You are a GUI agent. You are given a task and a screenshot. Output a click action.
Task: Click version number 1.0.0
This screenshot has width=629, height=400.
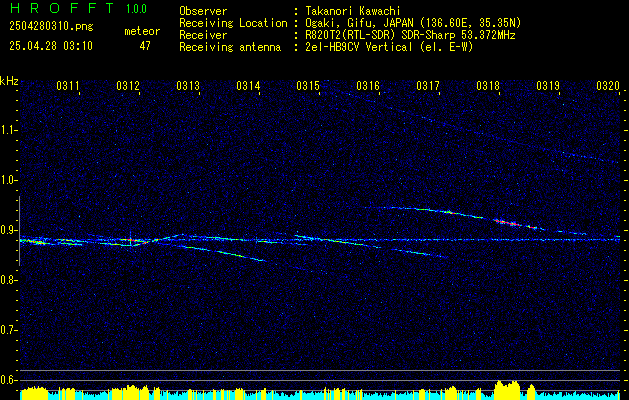[x=136, y=8]
